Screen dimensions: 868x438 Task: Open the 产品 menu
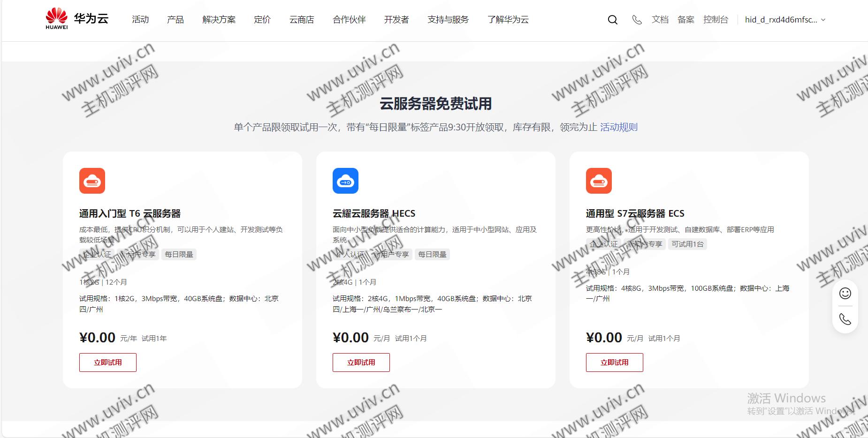click(175, 20)
